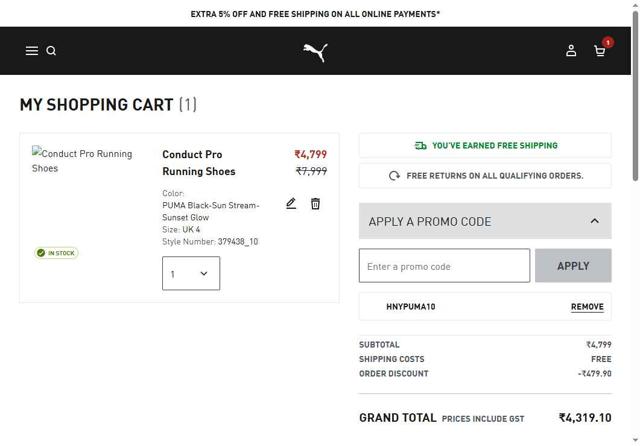Click the search magnifier icon
Screen dimensions: 640x446
click(51, 51)
